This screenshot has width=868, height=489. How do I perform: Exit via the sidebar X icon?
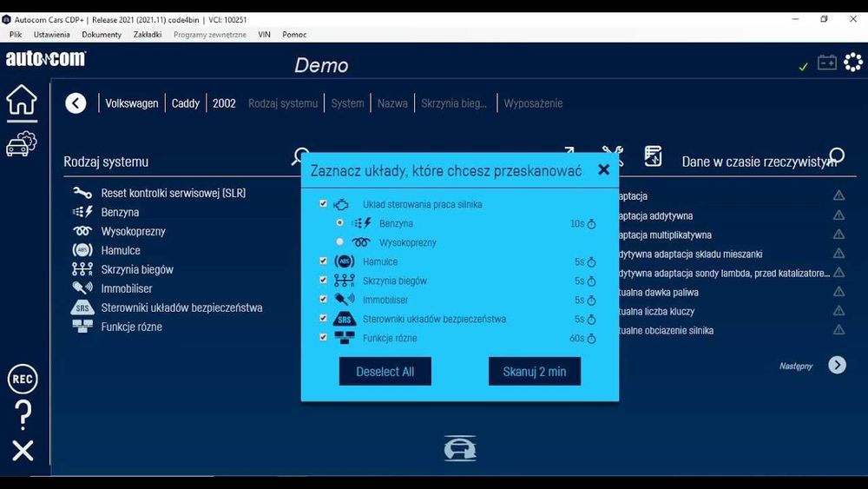23,451
